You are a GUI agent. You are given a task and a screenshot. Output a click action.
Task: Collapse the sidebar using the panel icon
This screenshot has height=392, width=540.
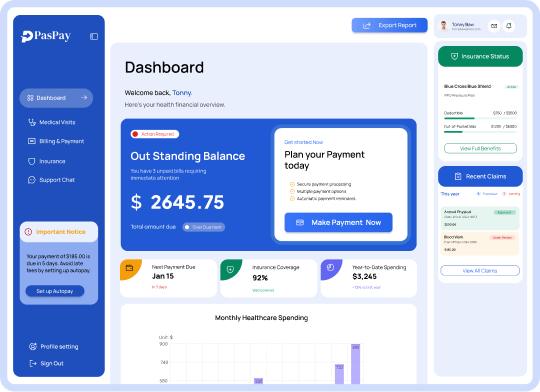94,37
